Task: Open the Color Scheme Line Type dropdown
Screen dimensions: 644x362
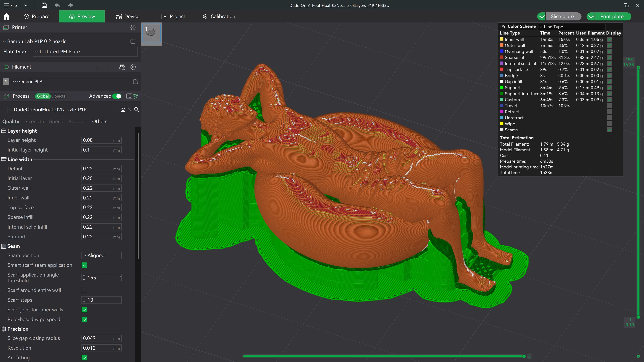Action: (572, 27)
